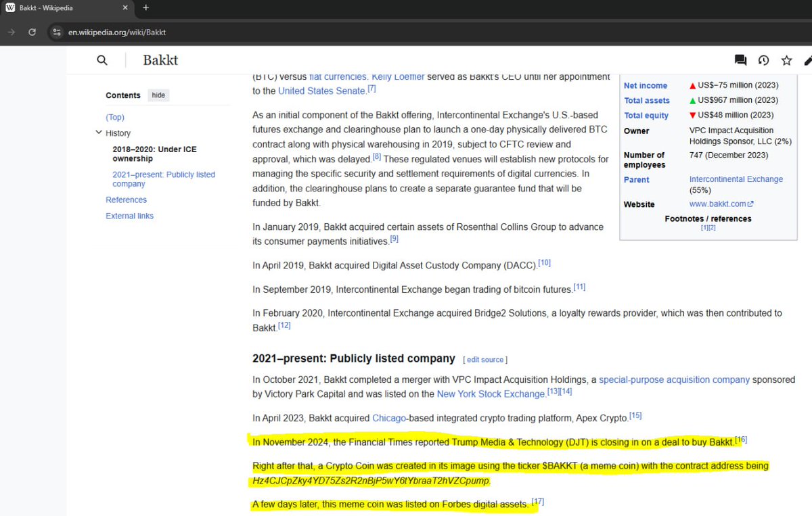Jump to External links in Contents
The height and width of the screenshot is (516, 812).
[x=129, y=216]
